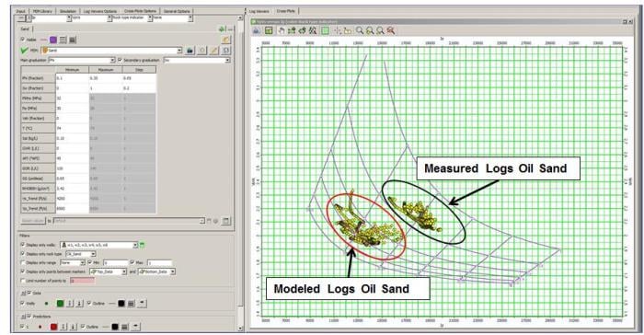Screen dimensions: 644x335
Task: Click the first magnifier zoom icon
Action: [x=360, y=30]
